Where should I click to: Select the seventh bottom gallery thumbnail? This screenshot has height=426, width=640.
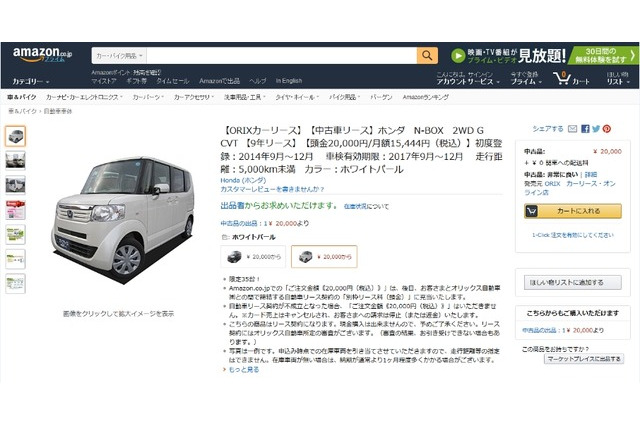16,283
